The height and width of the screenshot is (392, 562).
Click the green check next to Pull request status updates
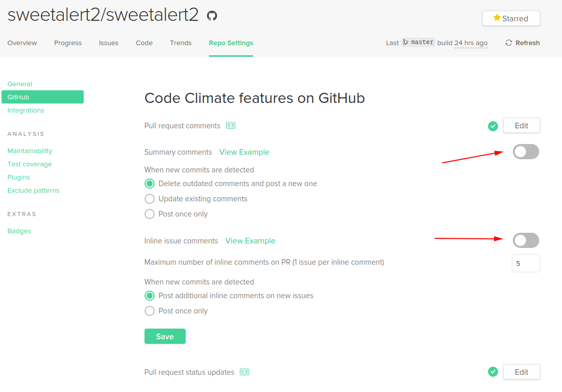click(493, 372)
